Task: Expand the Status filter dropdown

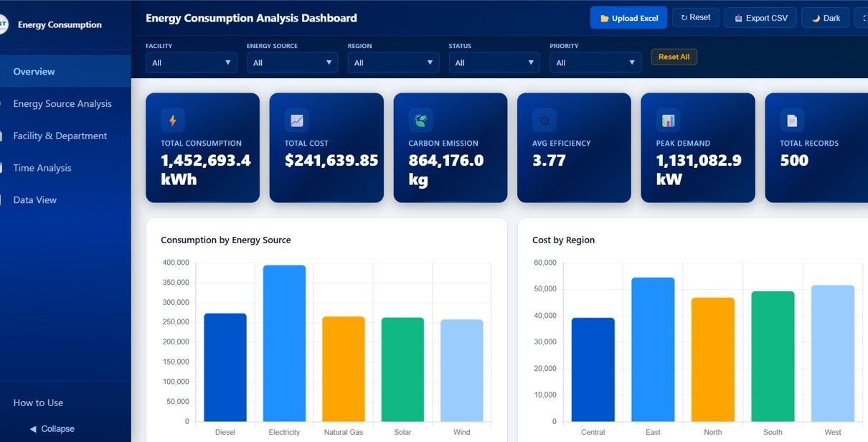Action: coord(494,62)
